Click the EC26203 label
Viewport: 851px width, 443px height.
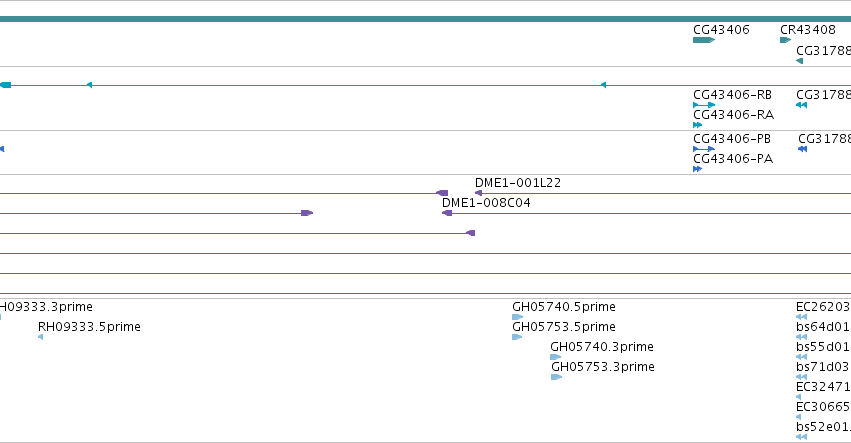pos(823,307)
